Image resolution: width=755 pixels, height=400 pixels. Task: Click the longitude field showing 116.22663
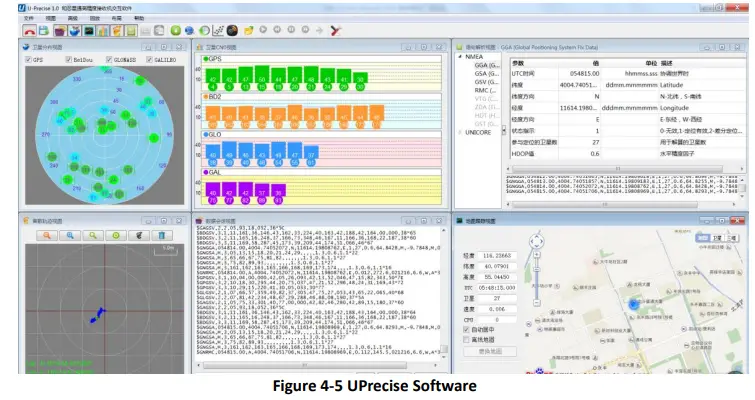pos(497,256)
